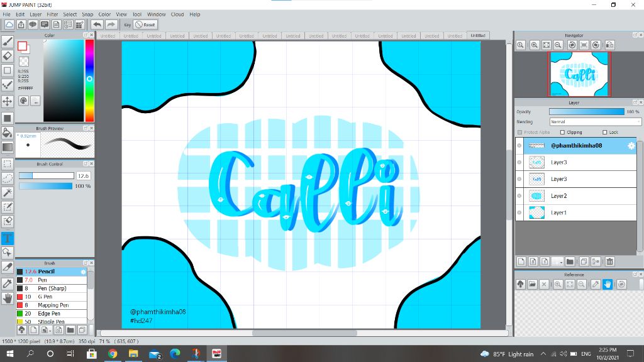The width and height of the screenshot is (644, 362).
Task: Enable the layer Lock checkbox
Action: pos(604,132)
